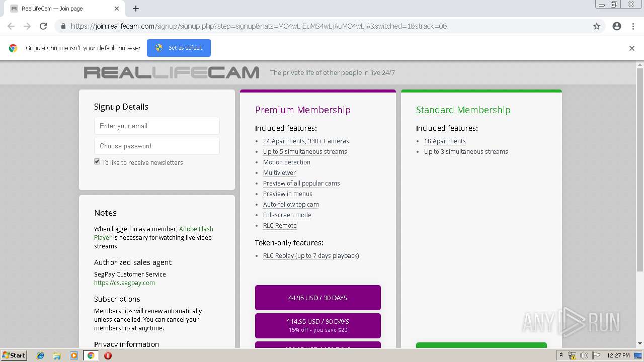Open the red antivirus taskbar icon
The image size is (644, 362).
point(108,355)
